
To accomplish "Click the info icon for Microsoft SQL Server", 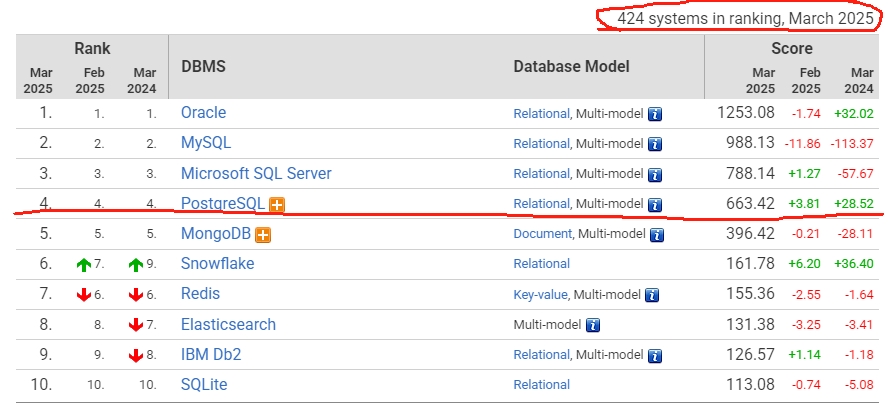I will [x=655, y=174].
